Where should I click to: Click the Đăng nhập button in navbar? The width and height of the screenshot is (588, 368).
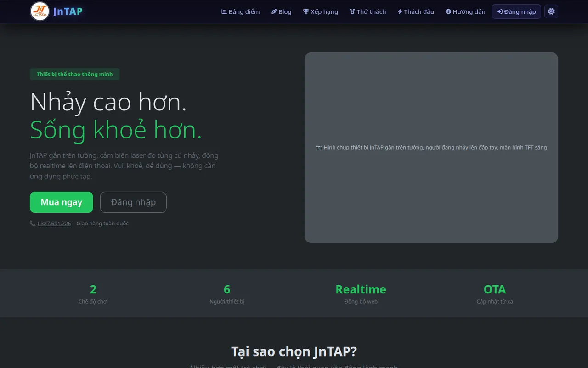516,12
